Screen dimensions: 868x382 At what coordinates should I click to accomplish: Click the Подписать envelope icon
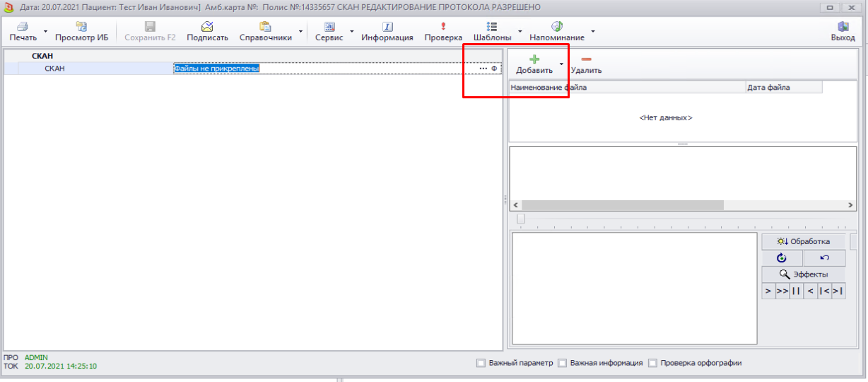coord(207,27)
